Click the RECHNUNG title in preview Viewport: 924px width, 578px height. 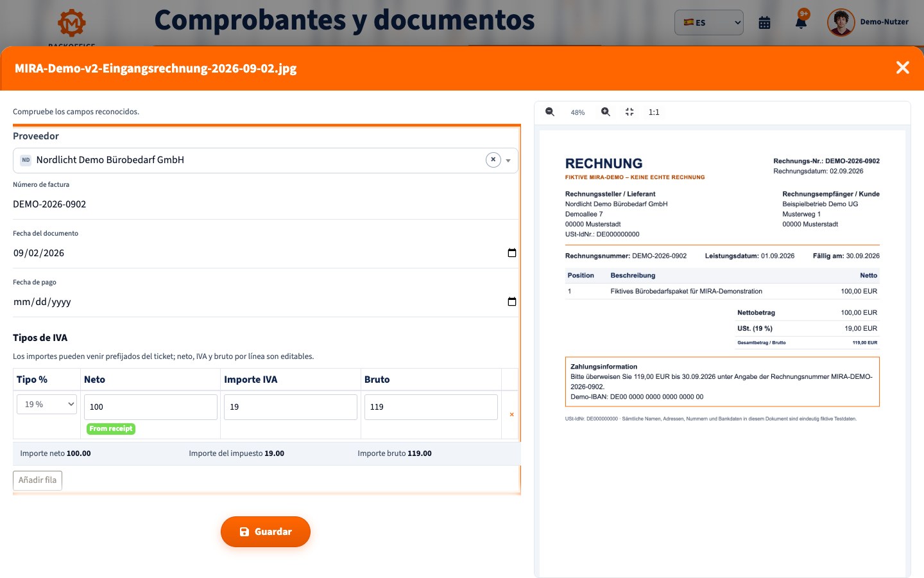pos(604,164)
